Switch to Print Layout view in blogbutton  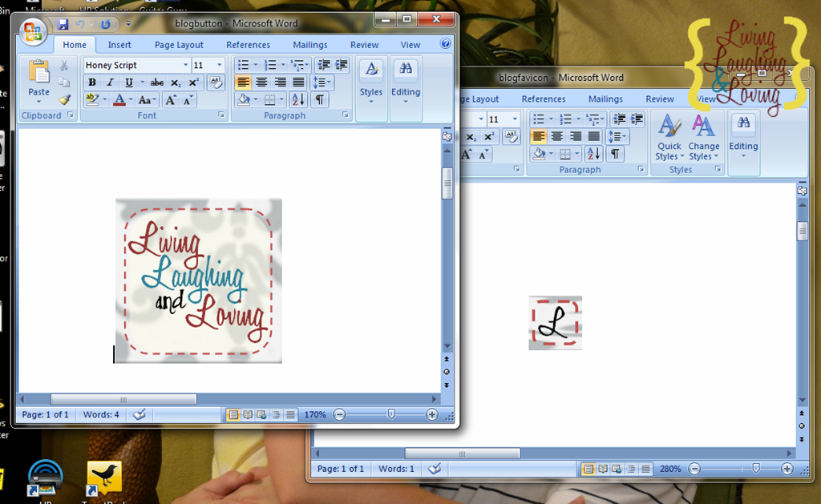pyautogui.click(x=233, y=414)
